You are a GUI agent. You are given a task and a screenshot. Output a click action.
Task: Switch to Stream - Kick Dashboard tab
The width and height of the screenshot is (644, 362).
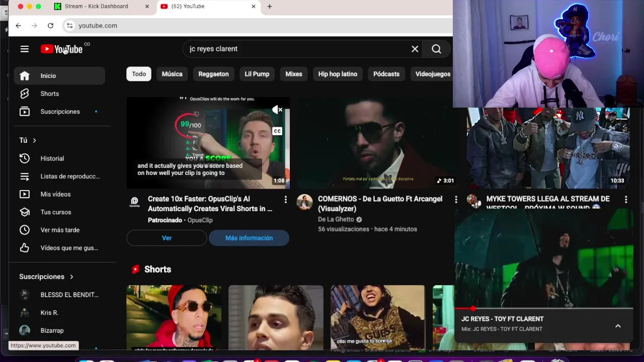click(97, 7)
